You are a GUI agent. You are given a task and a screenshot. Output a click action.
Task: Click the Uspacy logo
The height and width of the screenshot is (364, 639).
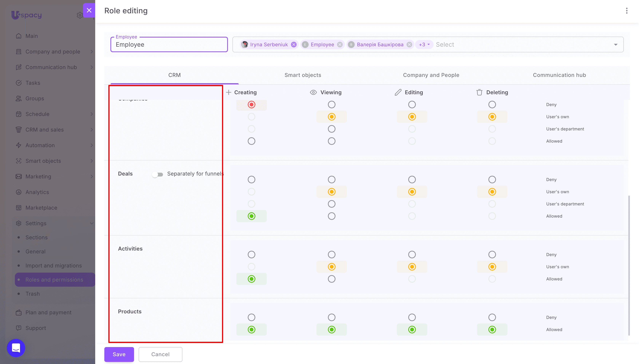pyautogui.click(x=26, y=15)
